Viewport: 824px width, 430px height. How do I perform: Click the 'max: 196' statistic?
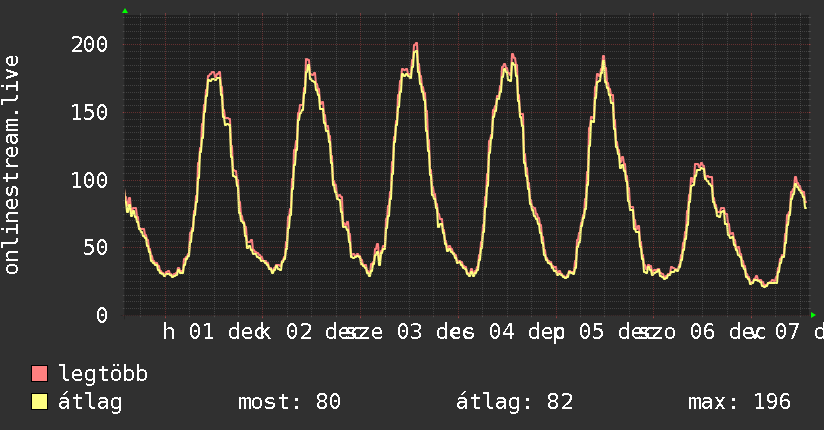(x=739, y=402)
